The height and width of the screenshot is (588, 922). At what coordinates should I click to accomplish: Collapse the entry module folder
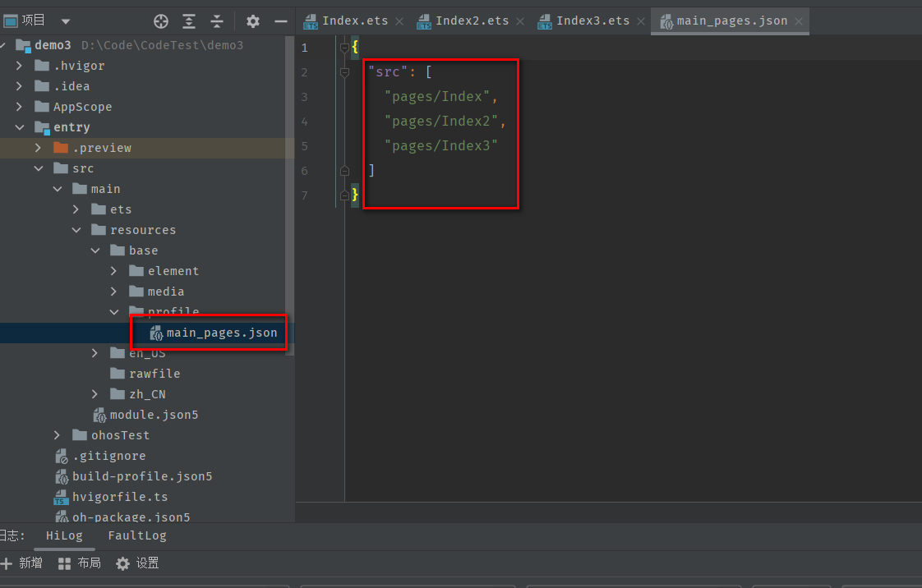[x=20, y=127]
